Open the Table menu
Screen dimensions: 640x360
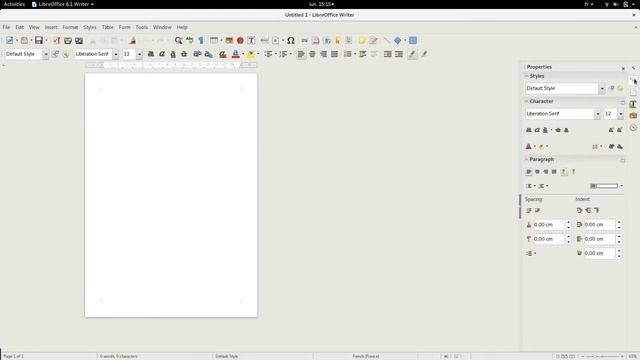pyautogui.click(x=107, y=27)
